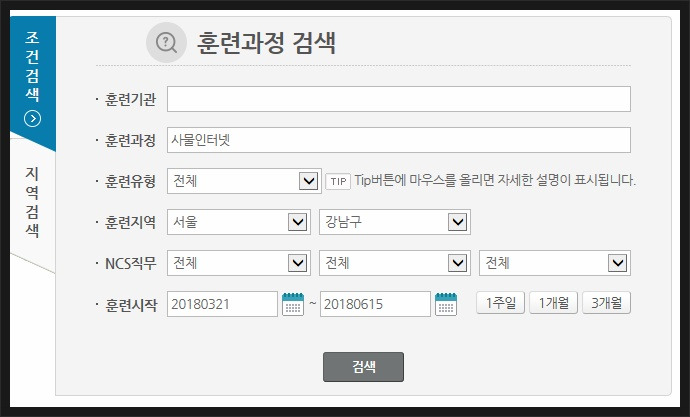Image resolution: width=690 pixels, height=417 pixels.
Task: Click the NCS직무 label
Action: pos(130,263)
